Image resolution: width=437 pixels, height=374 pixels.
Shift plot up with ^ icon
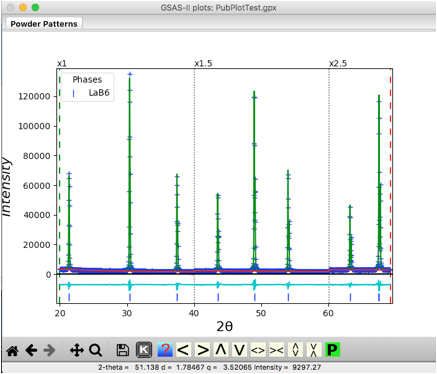point(221,350)
